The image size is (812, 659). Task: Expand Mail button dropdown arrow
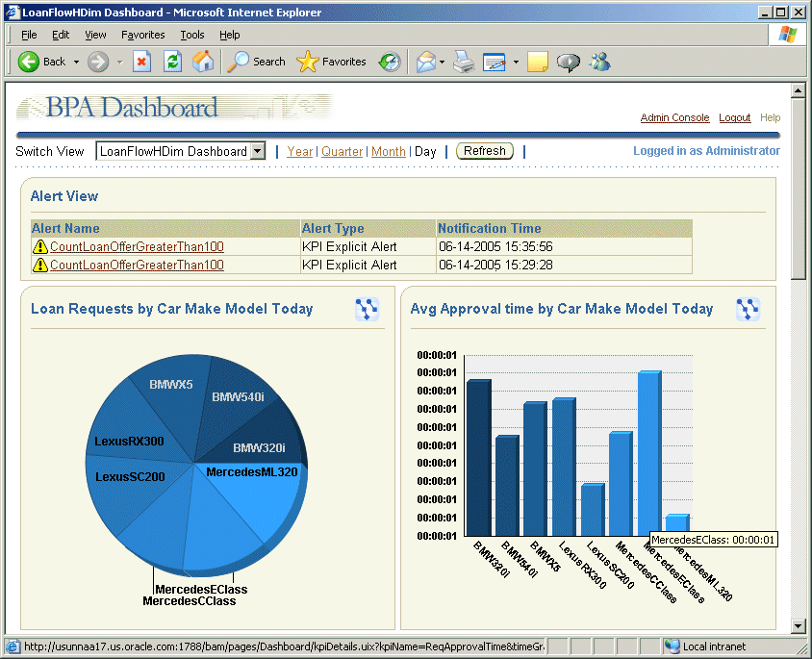point(442,63)
